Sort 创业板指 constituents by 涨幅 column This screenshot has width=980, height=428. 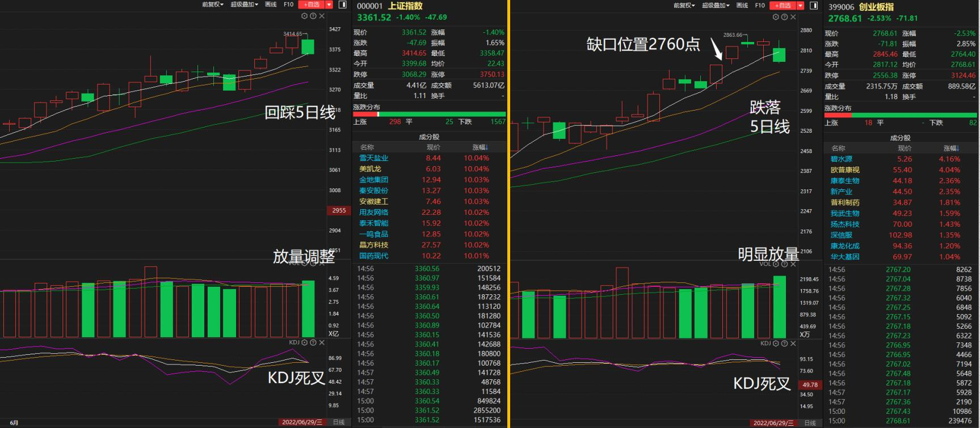point(952,148)
